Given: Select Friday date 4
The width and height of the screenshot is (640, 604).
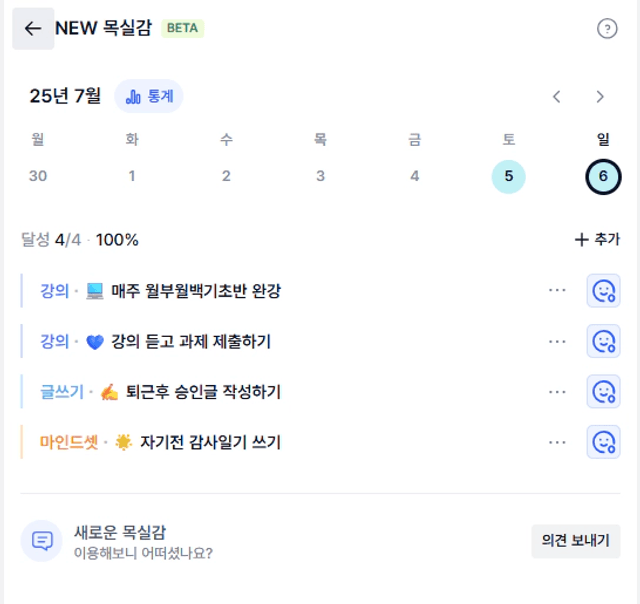Looking at the screenshot, I should (x=415, y=176).
